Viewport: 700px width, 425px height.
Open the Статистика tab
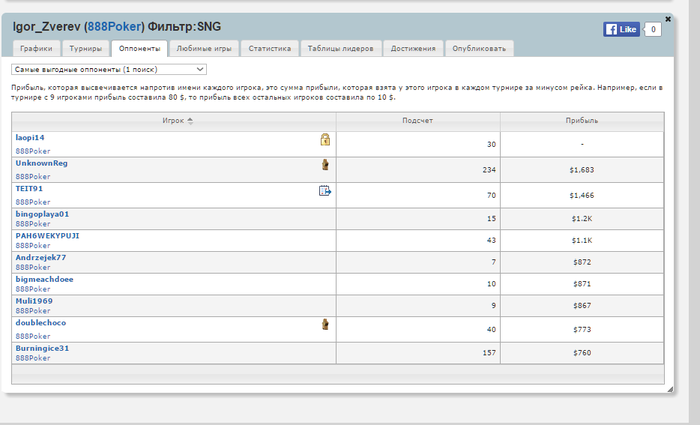click(x=270, y=48)
